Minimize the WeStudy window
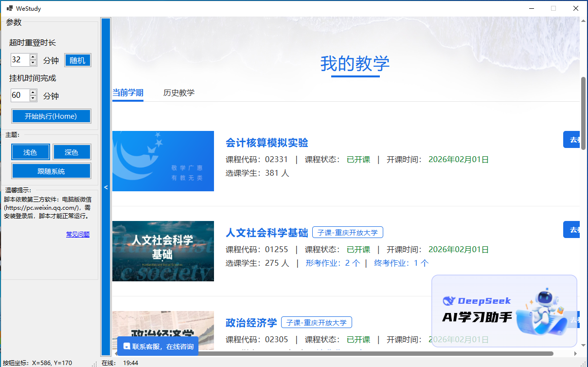Screen dimensions: 588x367 531,8
